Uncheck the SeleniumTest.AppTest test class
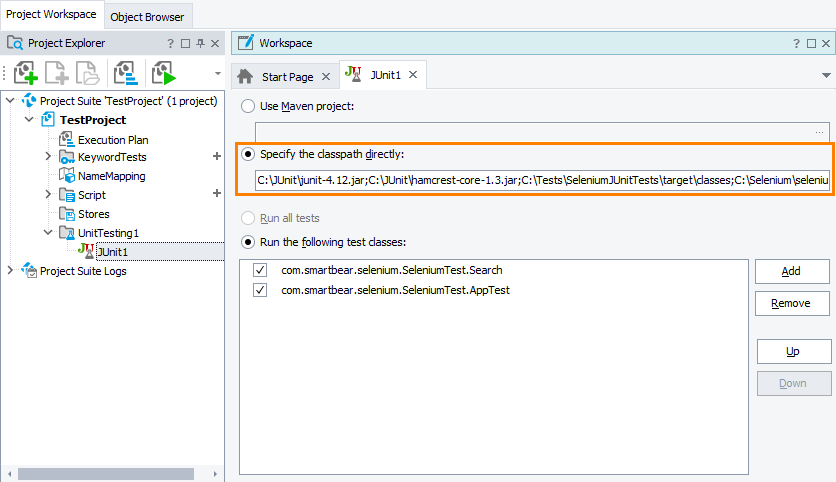The height and width of the screenshot is (482, 836). click(x=261, y=290)
